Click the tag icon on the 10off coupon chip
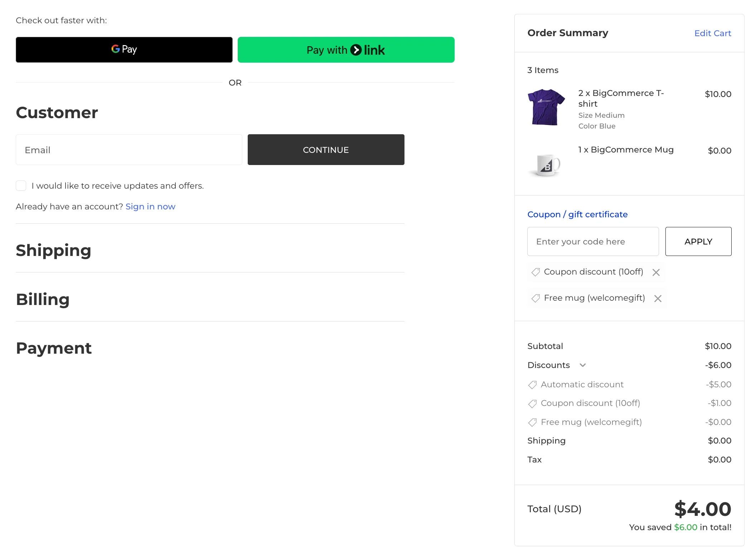Viewport: 756px width, 552px height. [x=535, y=272]
